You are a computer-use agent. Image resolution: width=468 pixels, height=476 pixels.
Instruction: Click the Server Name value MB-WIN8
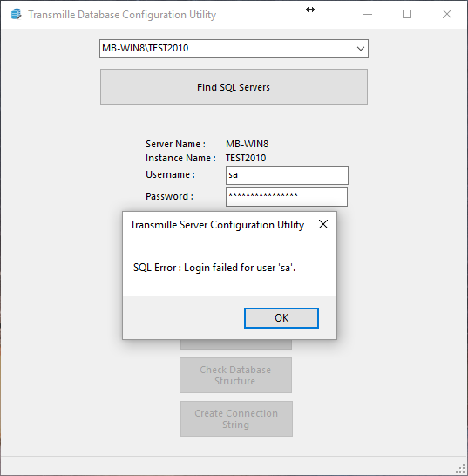click(247, 144)
